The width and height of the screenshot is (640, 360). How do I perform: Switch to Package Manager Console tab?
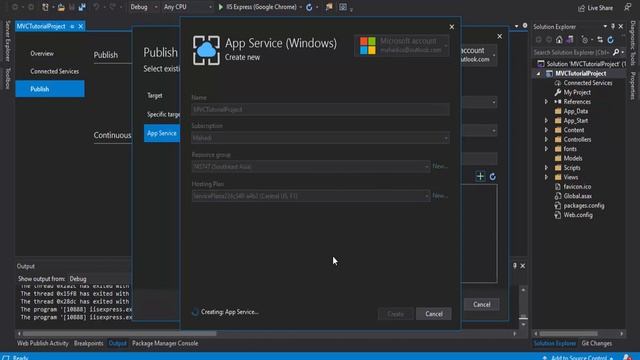coord(165,343)
